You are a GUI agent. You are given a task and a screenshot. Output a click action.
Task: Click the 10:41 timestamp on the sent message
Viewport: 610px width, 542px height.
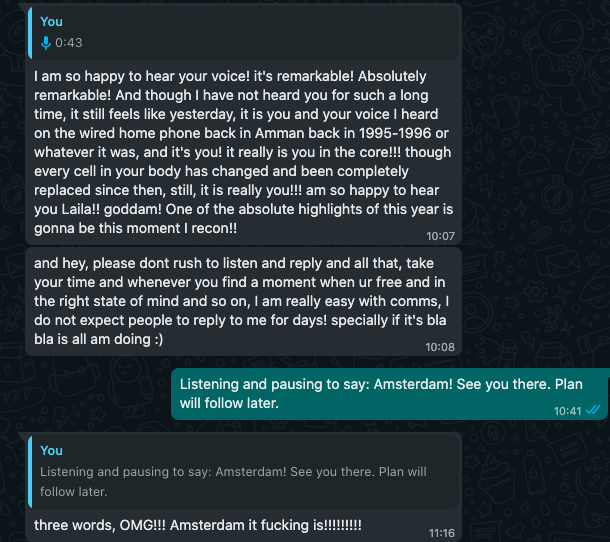point(567,411)
